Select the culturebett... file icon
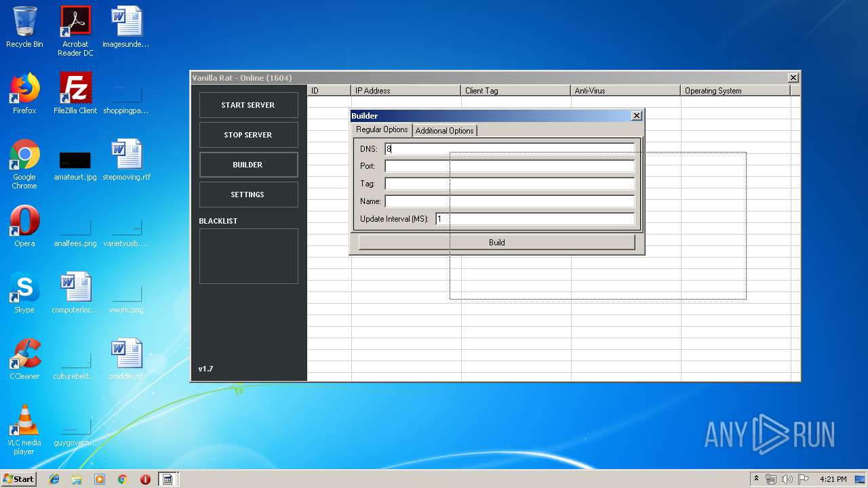The height and width of the screenshot is (488, 868). point(75,363)
